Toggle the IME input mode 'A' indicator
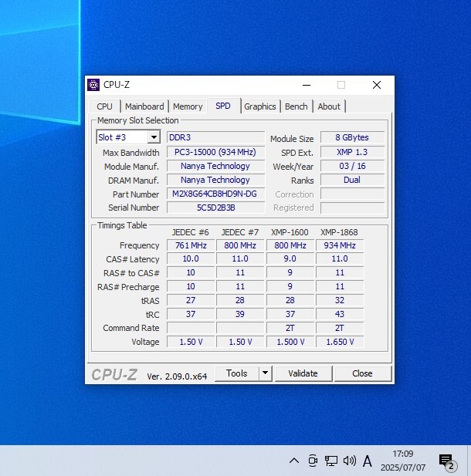This screenshot has height=476, width=471. coord(367,461)
